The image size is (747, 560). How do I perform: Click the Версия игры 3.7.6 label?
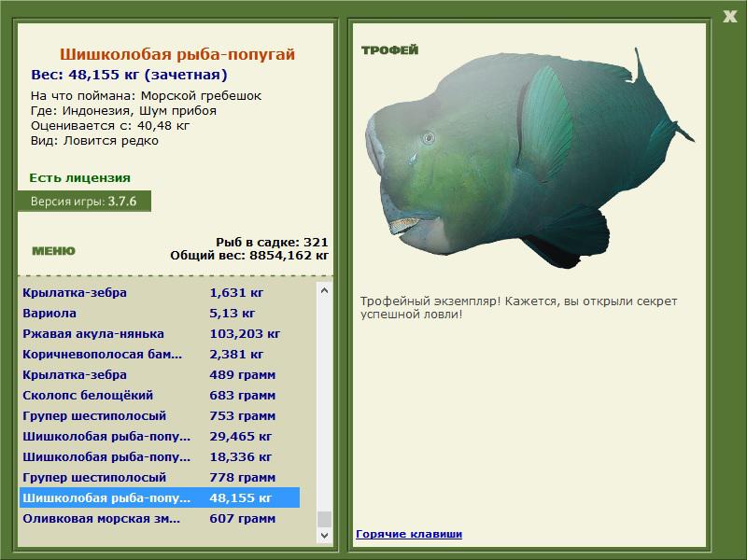pyautogui.click(x=83, y=201)
